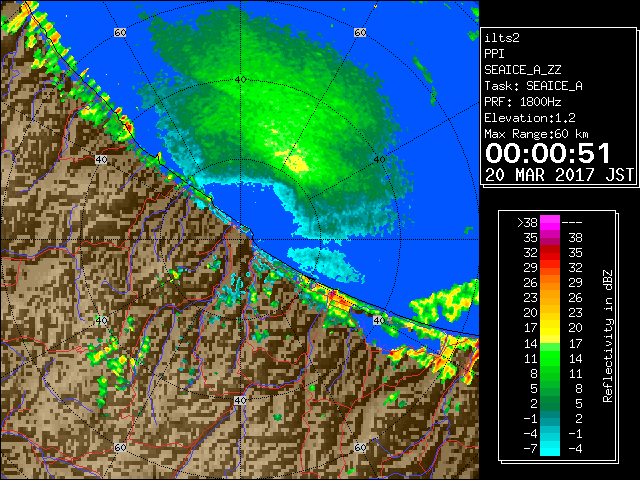640x480 pixels.
Task: Pick the bright green 11–14 dBZ band
Action: 550,358
